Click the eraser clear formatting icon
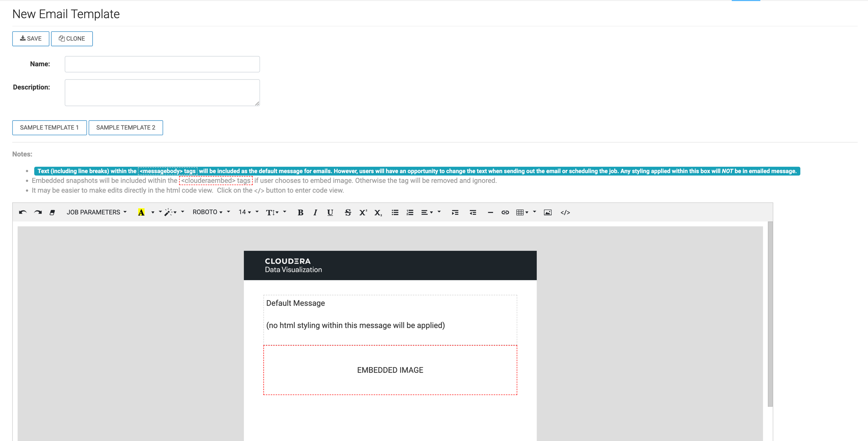This screenshot has height=441, width=868. pyautogui.click(x=52, y=213)
